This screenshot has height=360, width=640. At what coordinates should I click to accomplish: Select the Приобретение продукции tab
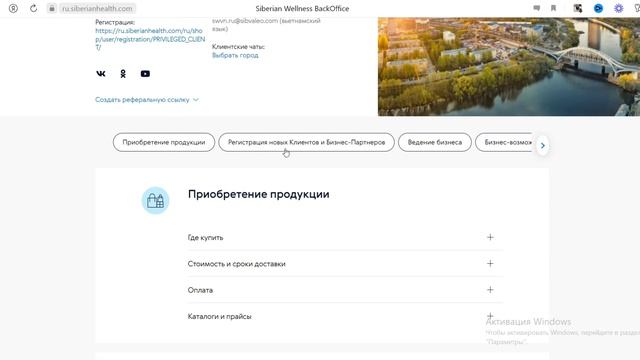(x=164, y=142)
